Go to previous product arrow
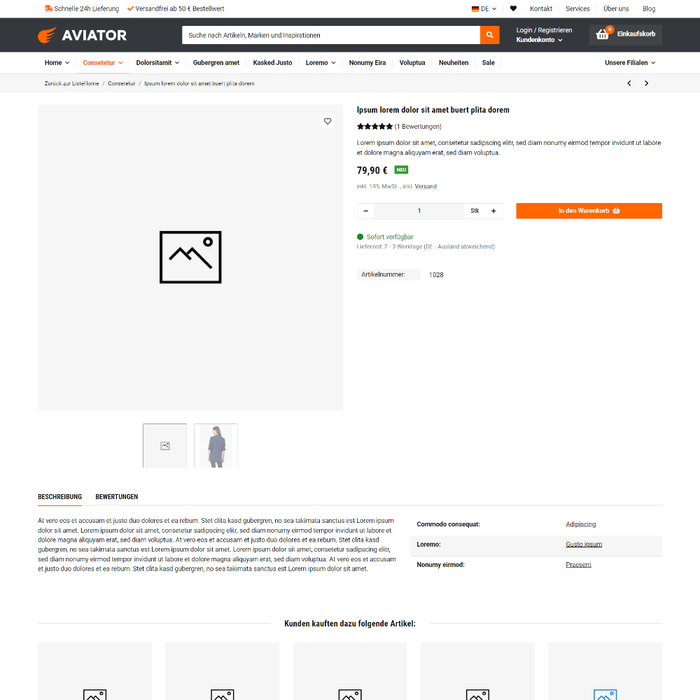 click(629, 83)
